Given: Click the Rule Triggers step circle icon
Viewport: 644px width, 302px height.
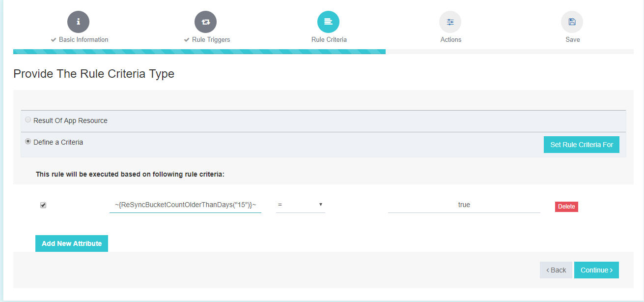Looking at the screenshot, I should pos(205,22).
